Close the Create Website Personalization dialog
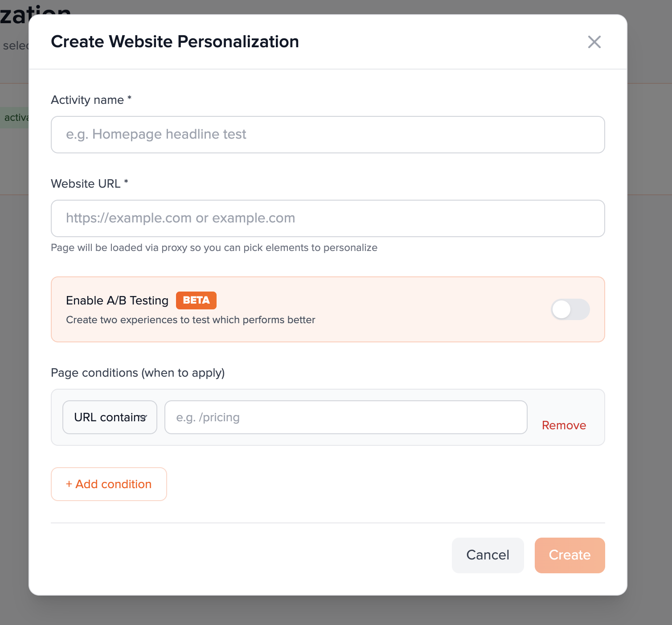Image resolution: width=672 pixels, height=625 pixels. (x=594, y=42)
